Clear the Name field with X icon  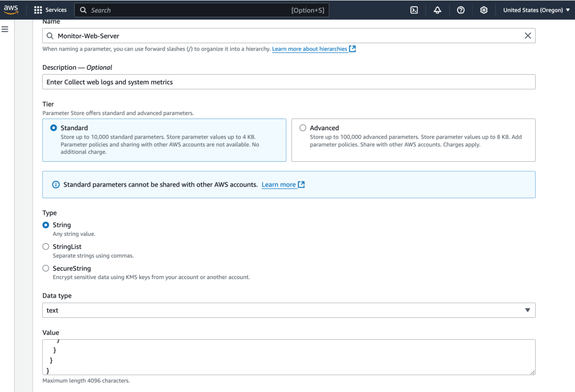pos(527,36)
